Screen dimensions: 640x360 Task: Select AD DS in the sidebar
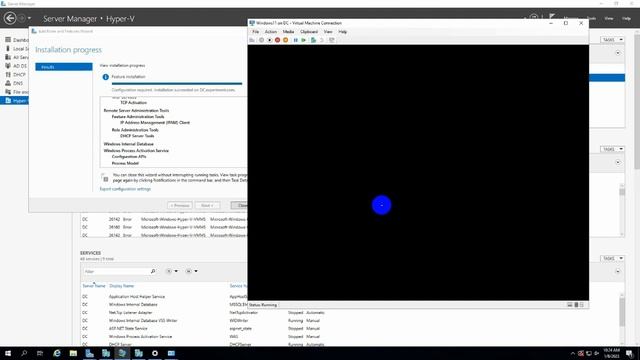[16, 66]
